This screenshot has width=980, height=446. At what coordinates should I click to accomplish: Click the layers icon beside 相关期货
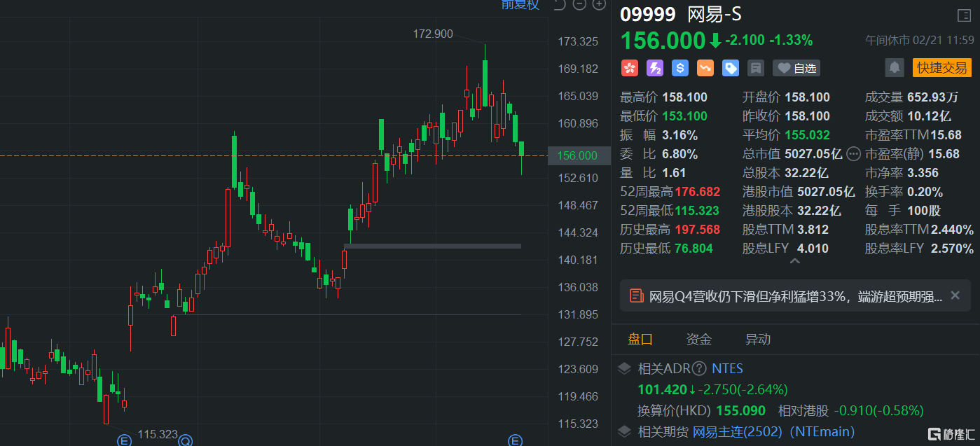click(625, 432)
